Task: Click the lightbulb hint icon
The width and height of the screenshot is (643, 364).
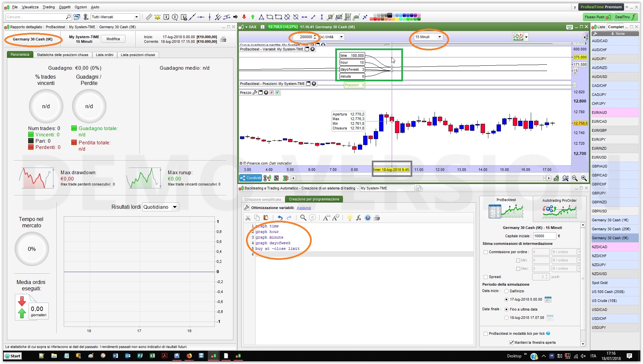Action: click(x=350, y=218)
